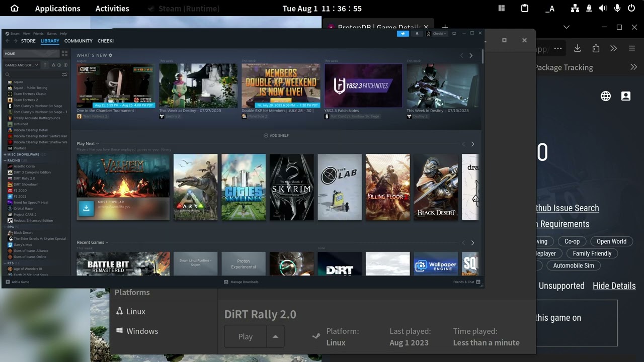The image size is (644, 362).
Task: Open the Play Next shelf dropdown
Action: click(88, 144)
